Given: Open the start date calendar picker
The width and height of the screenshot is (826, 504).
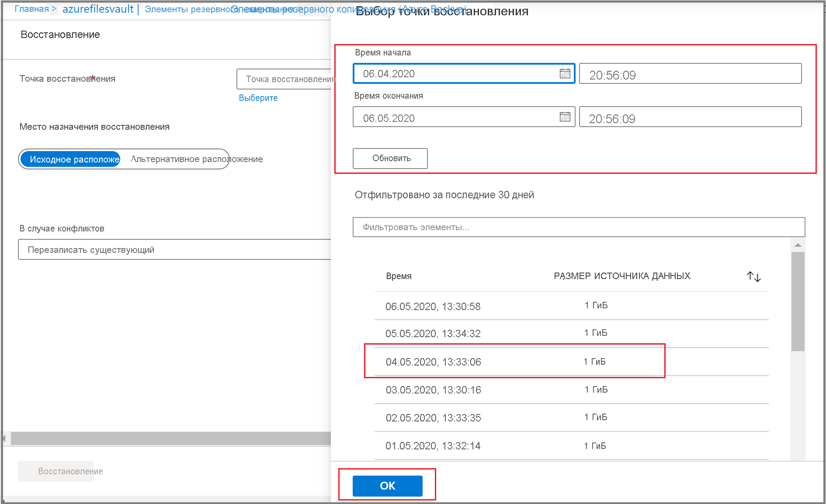Looking at the screenshot, I should (565, 73).
